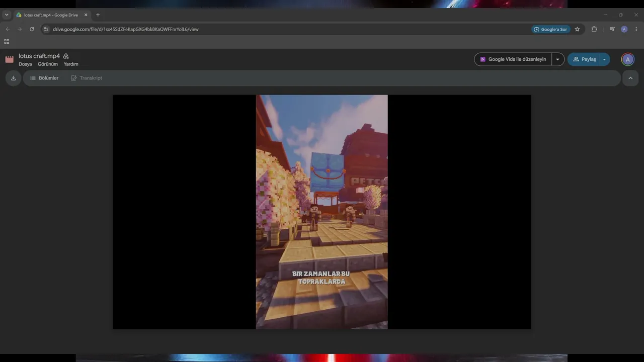Click the add-to-Drive icon beside file name
Viewport: 644px width, 362px height.
click(x=66, y=56)
